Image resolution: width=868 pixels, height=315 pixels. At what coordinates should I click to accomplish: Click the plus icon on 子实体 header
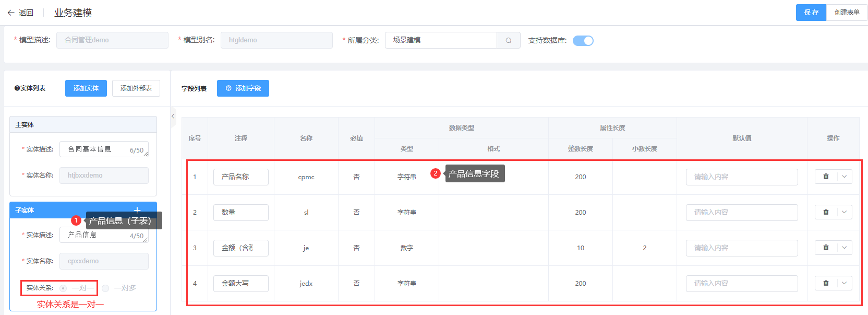(137, 210)
